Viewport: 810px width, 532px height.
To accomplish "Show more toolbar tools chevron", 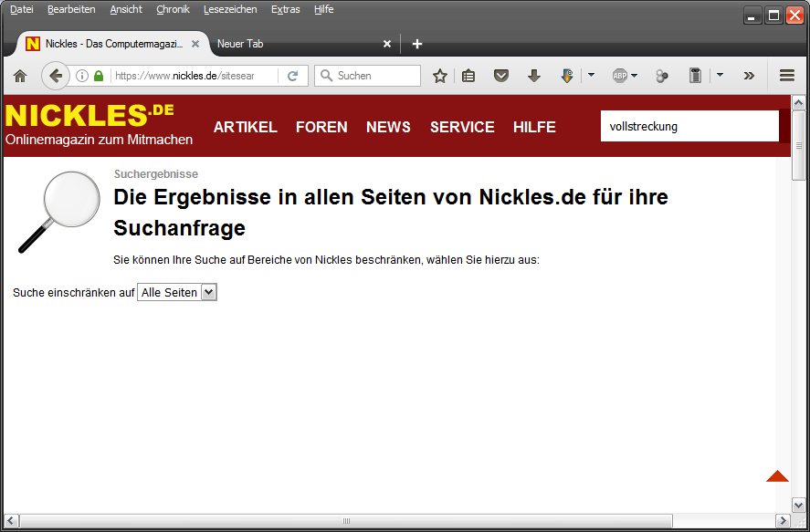I will point(749,77).
